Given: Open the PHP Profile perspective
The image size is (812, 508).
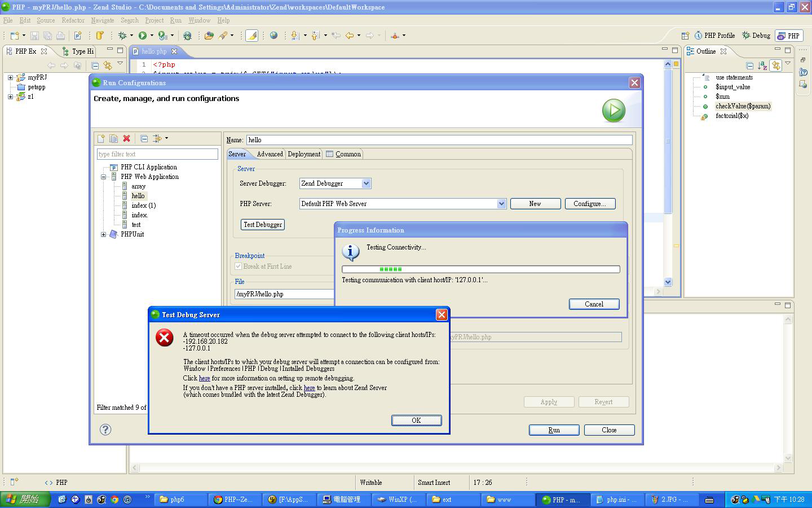Looking at the screenshot, I should coord(714,36).
